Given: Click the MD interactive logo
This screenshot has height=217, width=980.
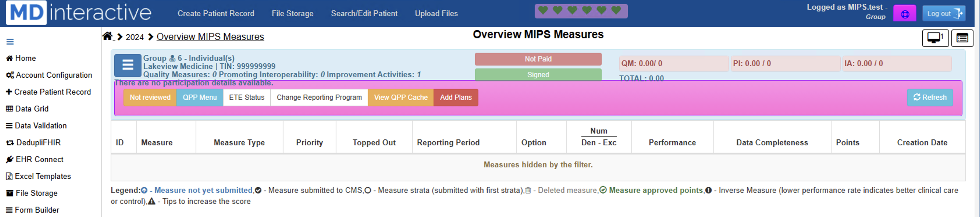Looking at the screenshot, I should (x=79, y=13).
